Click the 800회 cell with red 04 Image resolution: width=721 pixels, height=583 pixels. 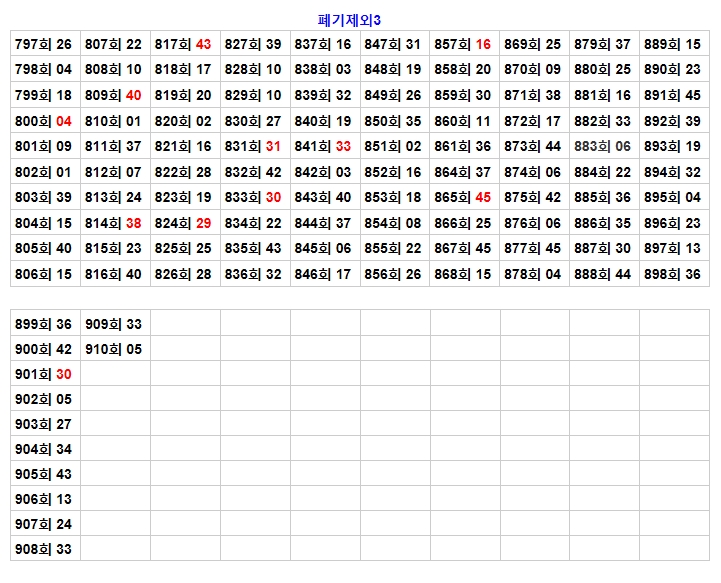tap(45, 121)
